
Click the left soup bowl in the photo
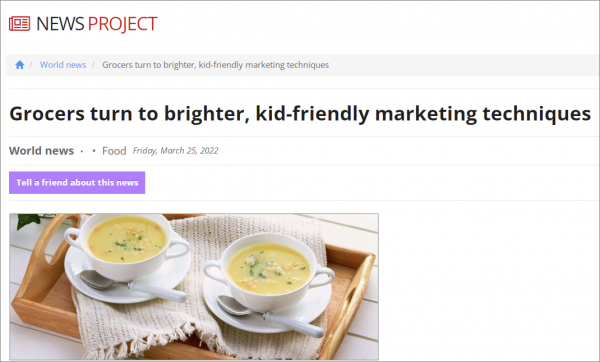(127, 245)
